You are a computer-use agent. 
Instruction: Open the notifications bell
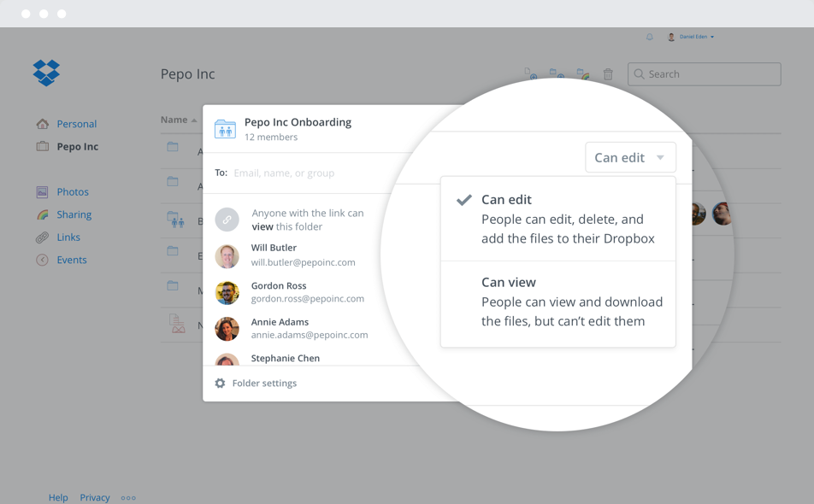[650, 37]
